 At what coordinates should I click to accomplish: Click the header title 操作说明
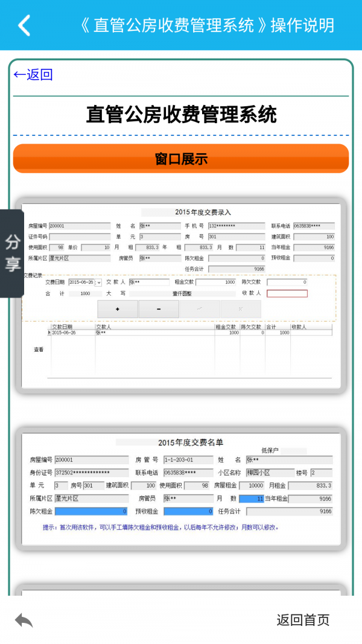[x=302, y=25]
